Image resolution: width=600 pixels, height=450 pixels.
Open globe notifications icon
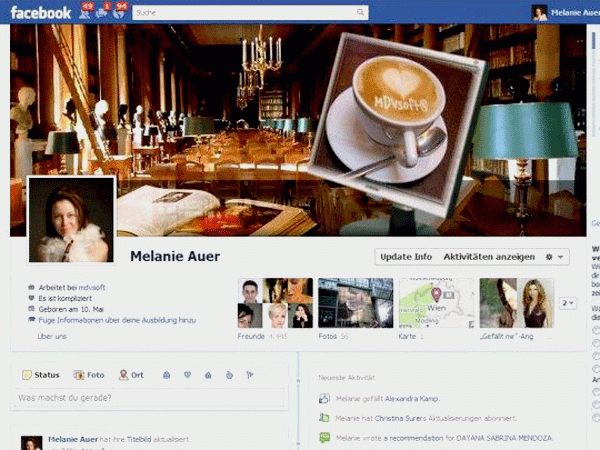click(119, 13)
